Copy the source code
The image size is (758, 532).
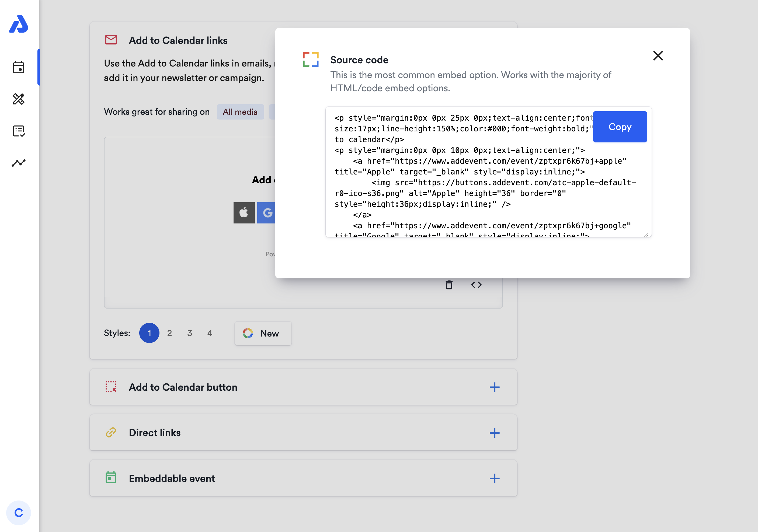[x=619, y=127]
